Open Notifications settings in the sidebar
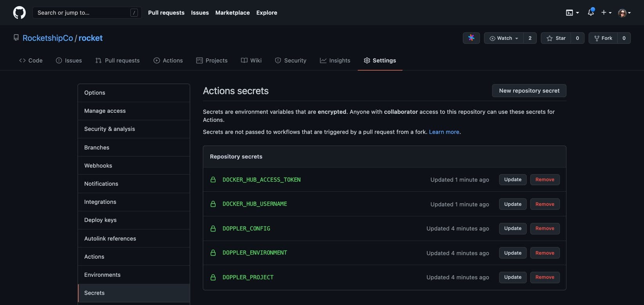The image size is (644, 305). (134, 184)
